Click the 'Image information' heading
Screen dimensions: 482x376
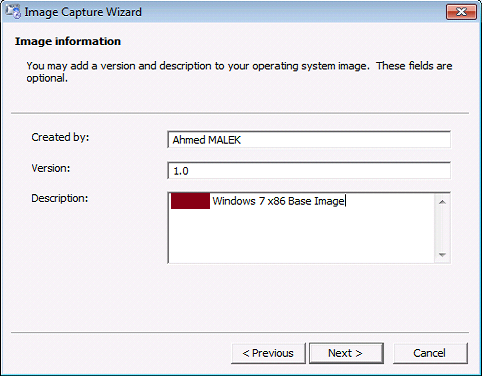coord(68,41)
